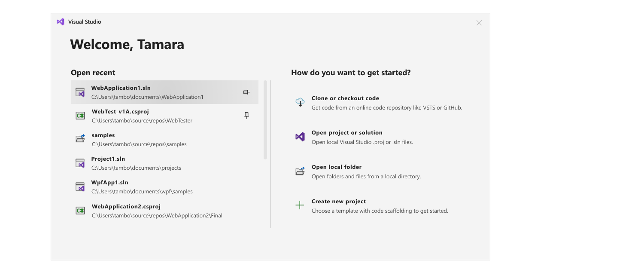
Task: Click the path C:\Users\tambo\documents\wpf\samples
Action: 142,192
